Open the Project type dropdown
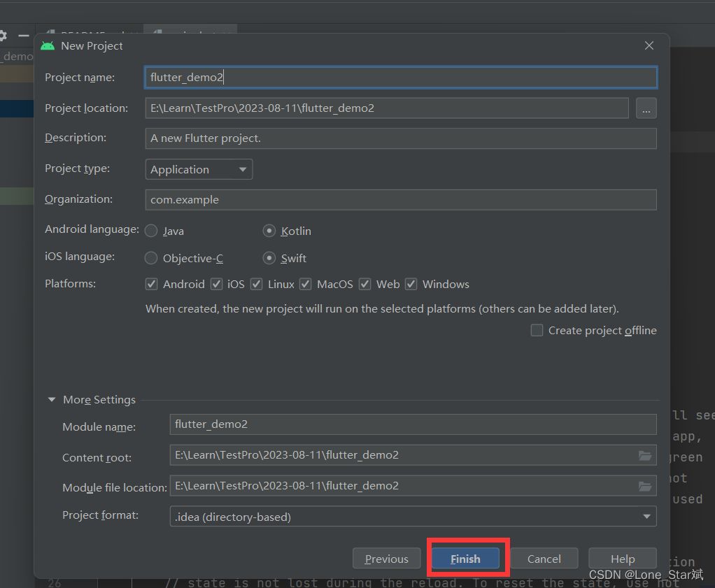The image size is (715, 588). [x=199, y=170]
